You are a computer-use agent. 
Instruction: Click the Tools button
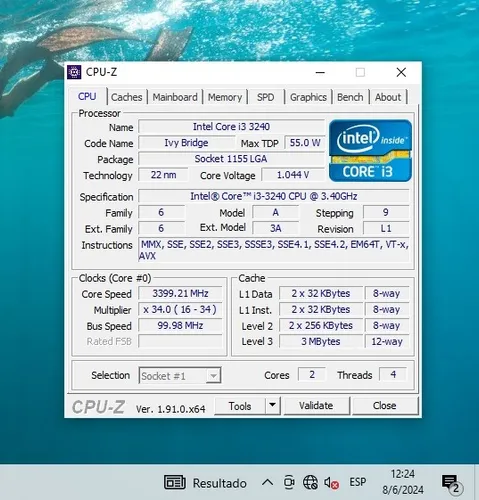tap(240, 406)
